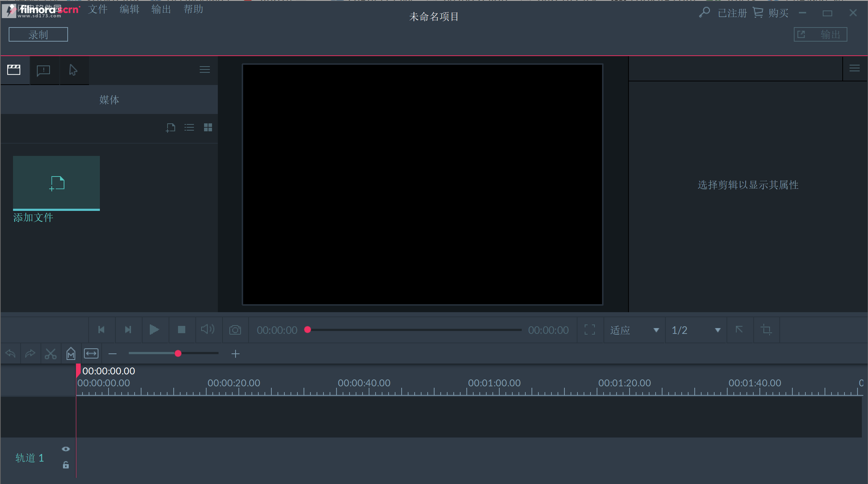The image size is (868, 484).
Task: Toggle the preview volume speaker icon
Action: click(208, 329)
